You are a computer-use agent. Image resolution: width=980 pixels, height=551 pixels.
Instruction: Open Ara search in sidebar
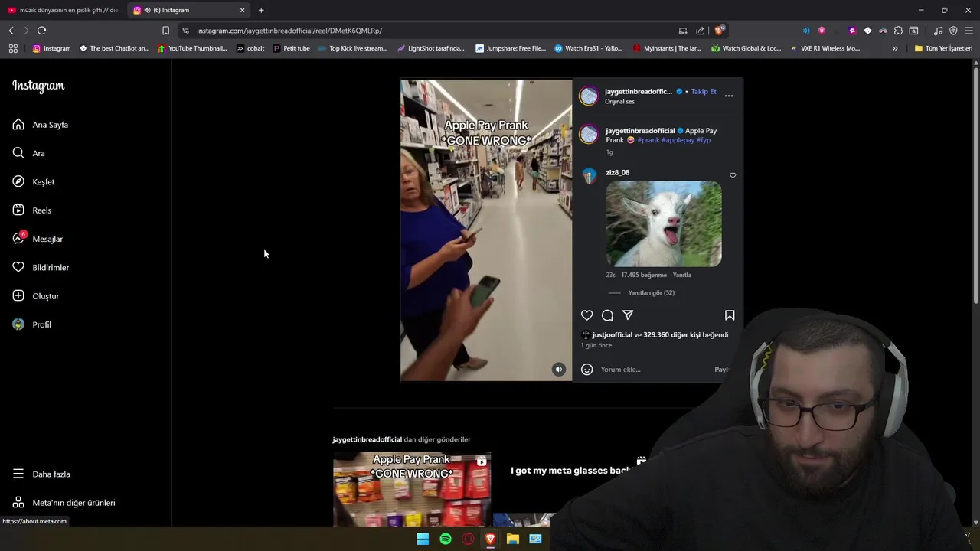tap(29, 153)
